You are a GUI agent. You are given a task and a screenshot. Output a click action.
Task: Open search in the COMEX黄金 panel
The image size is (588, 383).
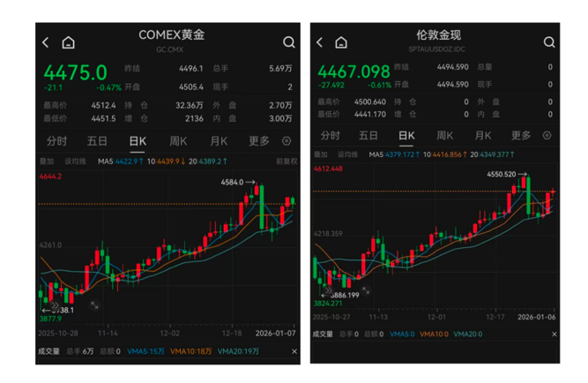[x=288, y=42]
